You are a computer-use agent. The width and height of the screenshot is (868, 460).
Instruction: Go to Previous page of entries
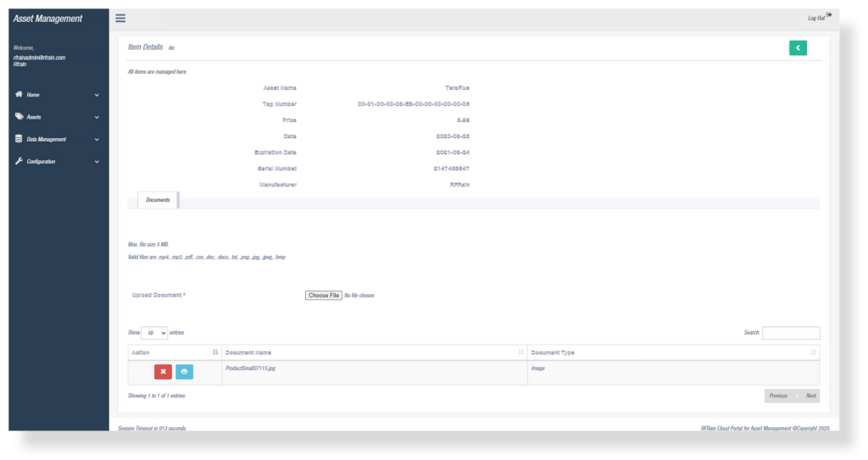pyautogui.click(x=778, y=396)
